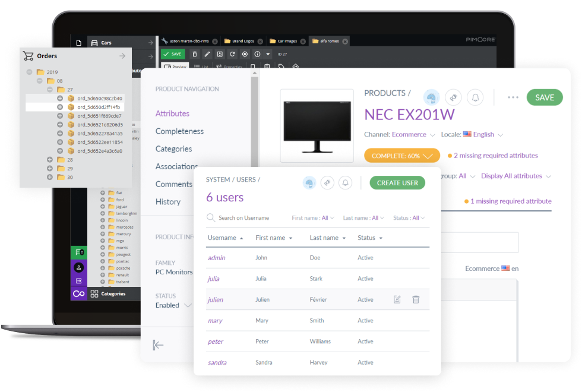Open the Channel Ecommerce dropdown

click(413, 134)
